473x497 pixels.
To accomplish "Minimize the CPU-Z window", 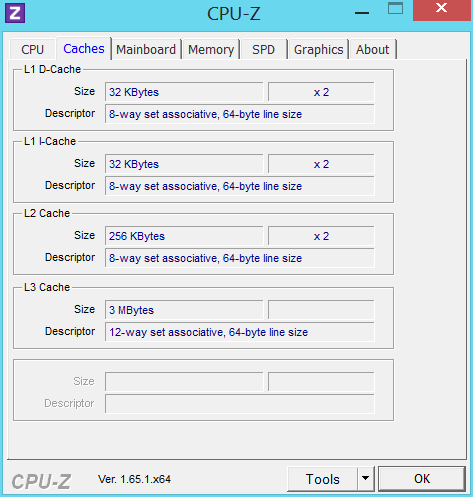I will pyautogui.click(x=362, y=13).
